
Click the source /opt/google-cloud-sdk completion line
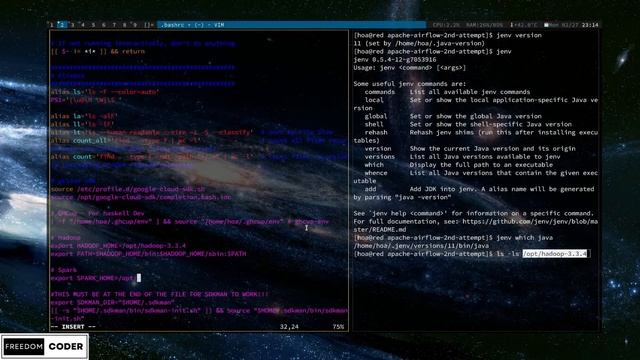pos(141,197)
